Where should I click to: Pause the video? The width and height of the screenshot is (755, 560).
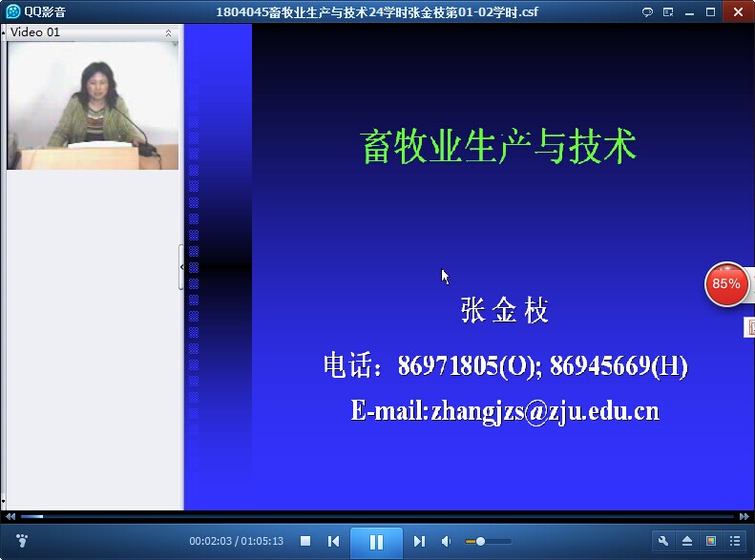376,542
